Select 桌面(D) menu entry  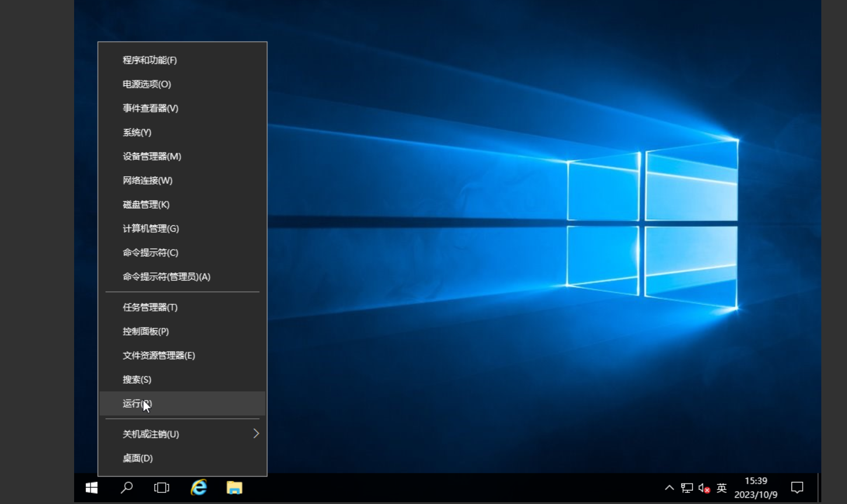[183, 458]
